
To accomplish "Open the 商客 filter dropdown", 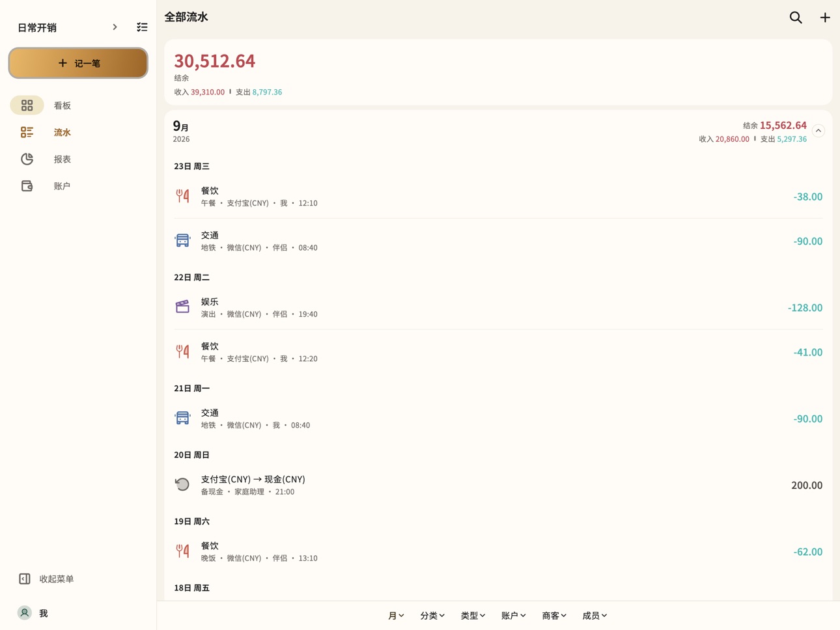I will (554, 616).
